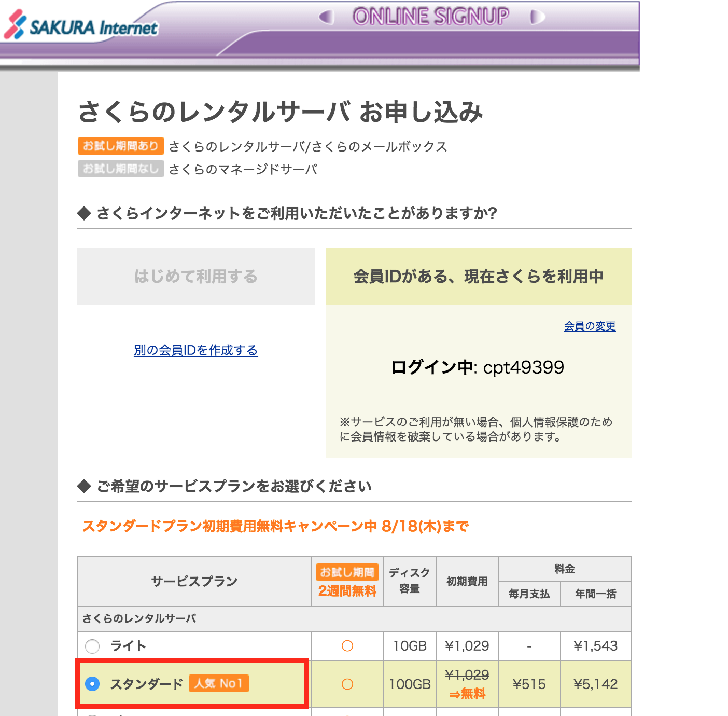
Task: Click the 年間一括 column header
Action: click(x=596, y=594)
